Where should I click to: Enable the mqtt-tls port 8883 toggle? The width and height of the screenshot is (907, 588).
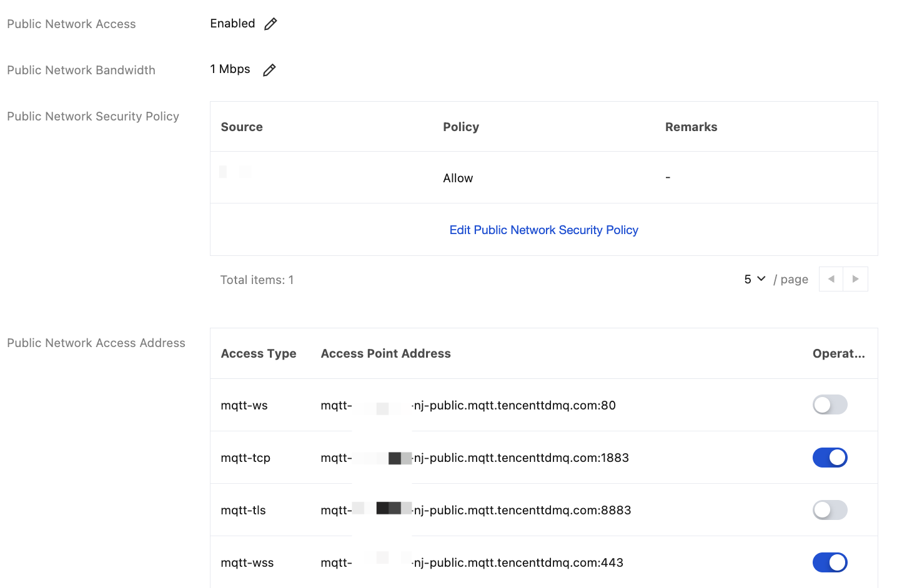[830, 510]
